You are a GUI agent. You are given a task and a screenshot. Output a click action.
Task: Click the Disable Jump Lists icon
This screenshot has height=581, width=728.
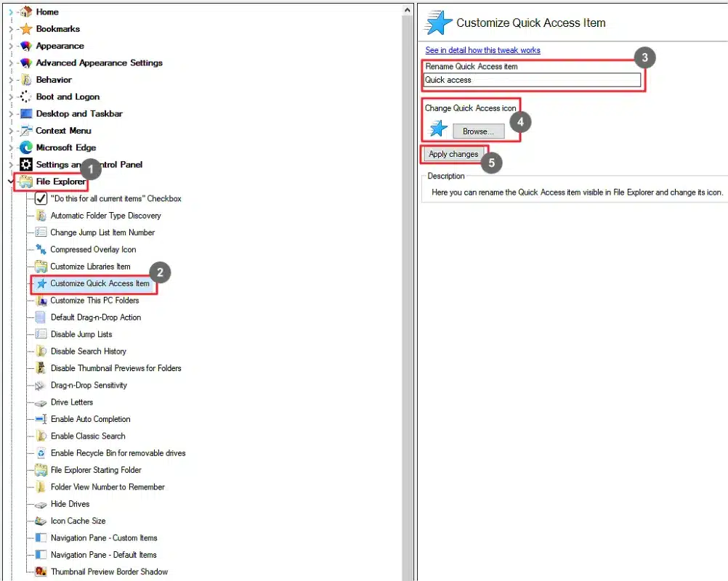[41, 334]
